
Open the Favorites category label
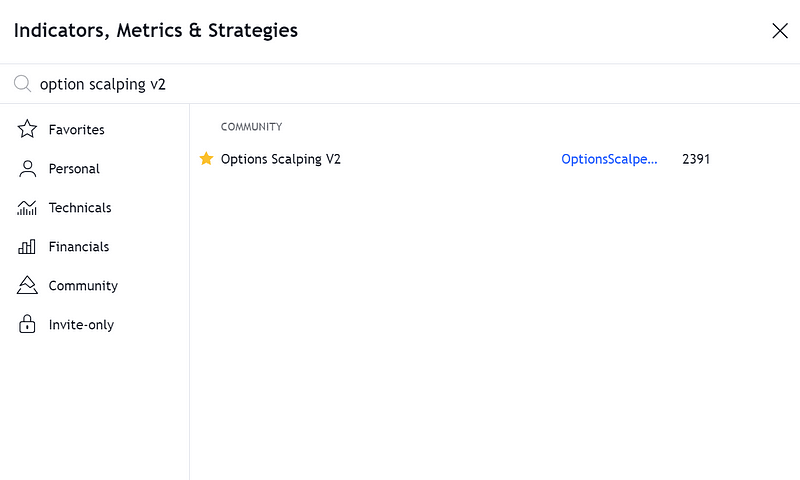[x=77, y=130]
